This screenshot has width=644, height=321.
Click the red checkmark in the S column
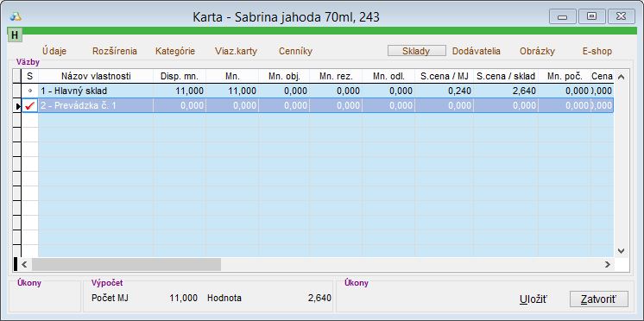tap(29, 105)
